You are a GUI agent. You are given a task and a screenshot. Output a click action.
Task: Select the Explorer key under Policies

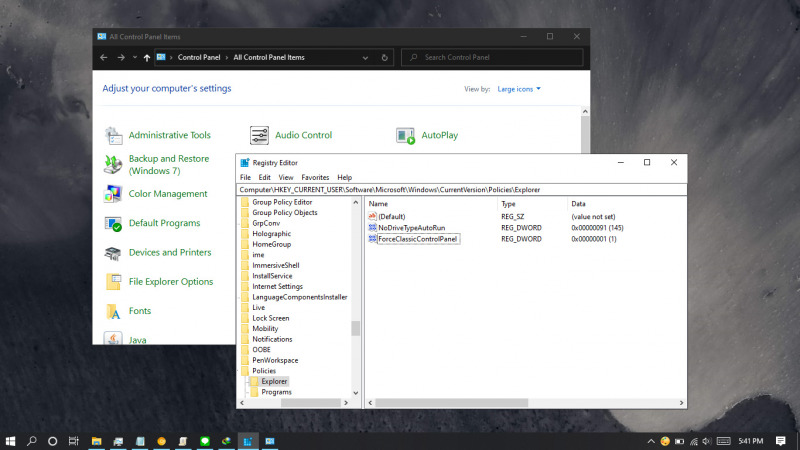point(274,382)
